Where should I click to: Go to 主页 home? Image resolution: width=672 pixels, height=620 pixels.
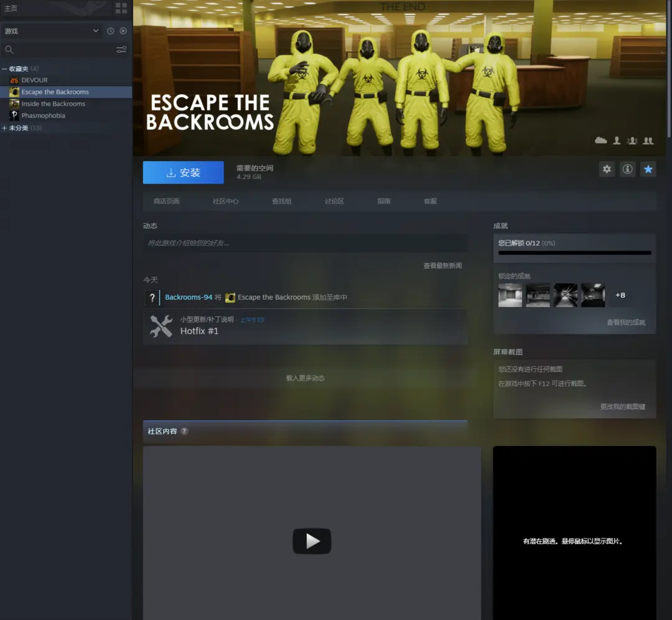tap(11, 8)
